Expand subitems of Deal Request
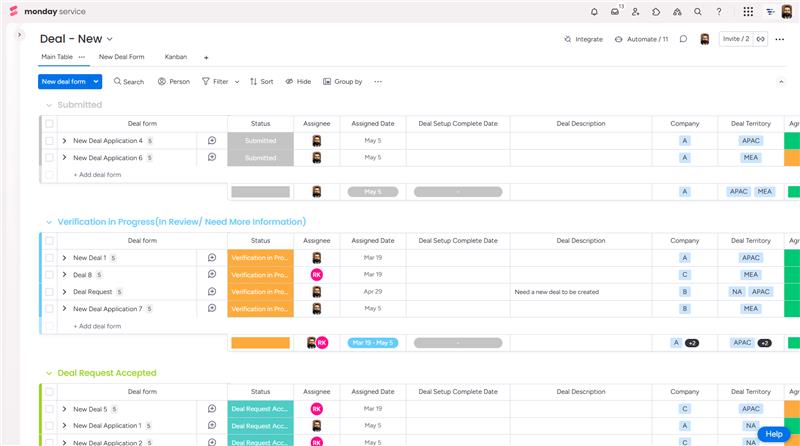Screen dimensions: 800x446 click(x=64, y=292)
